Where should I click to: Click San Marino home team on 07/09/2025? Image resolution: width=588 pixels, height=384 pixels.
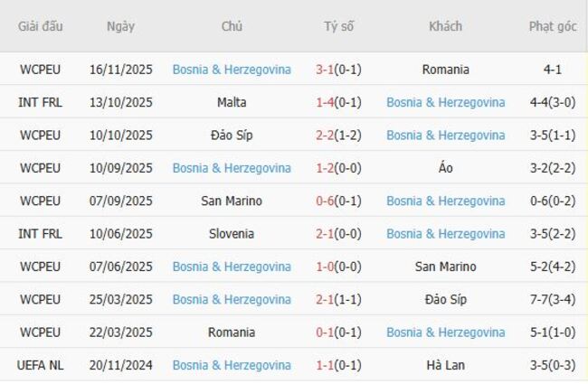232,201
